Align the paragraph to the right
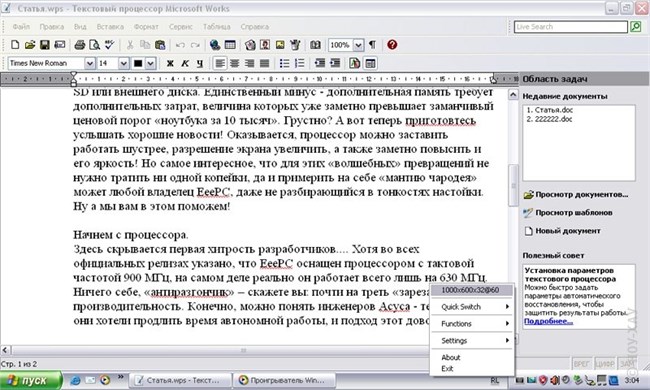 click(x=250, y=63)
